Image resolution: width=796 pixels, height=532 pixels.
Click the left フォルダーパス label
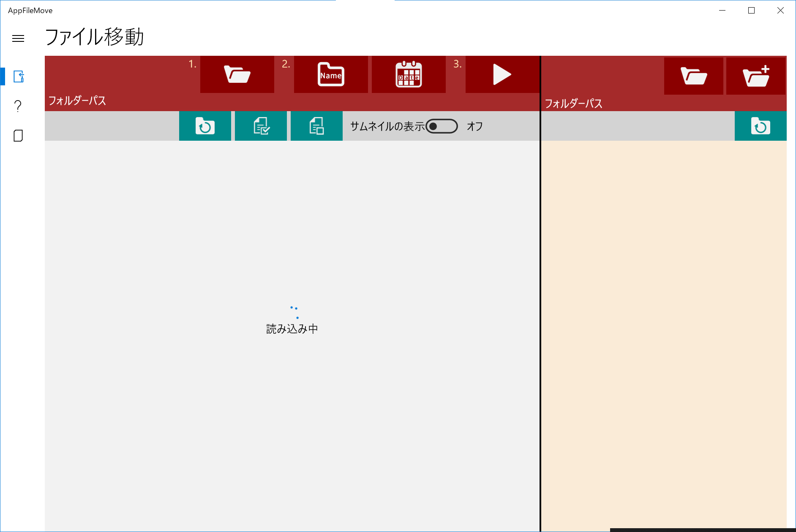77,101
